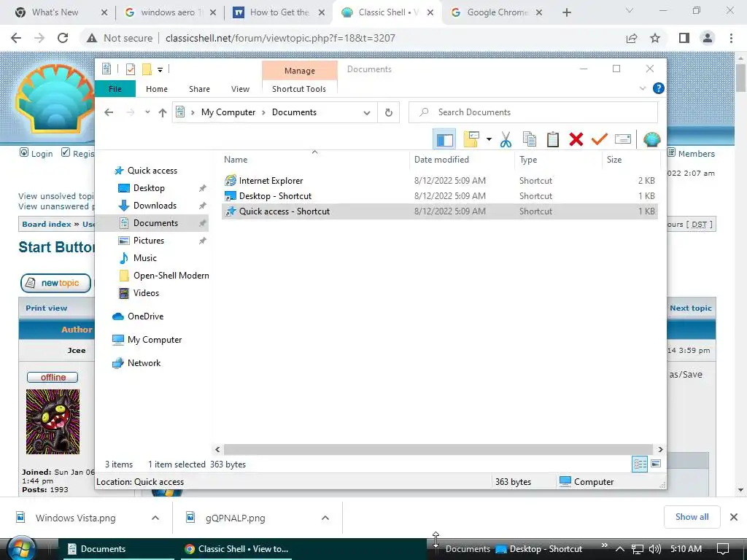Click the blue Help question mark icon
747x560 pixels.
[x=659, y=88]
